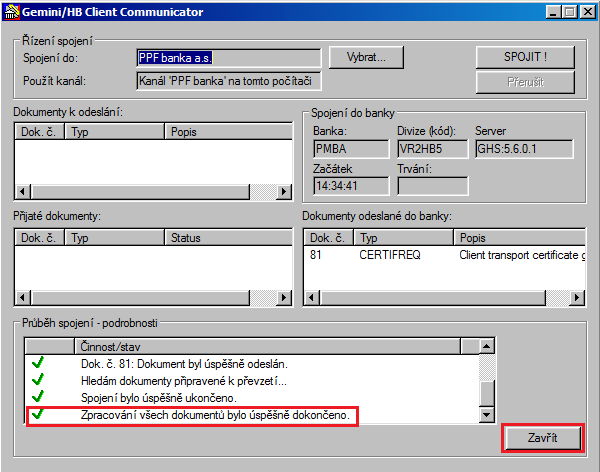
Task: Click down scroll arrow in connection progress log
Action: pyautogui.click(x=486, y=414)
